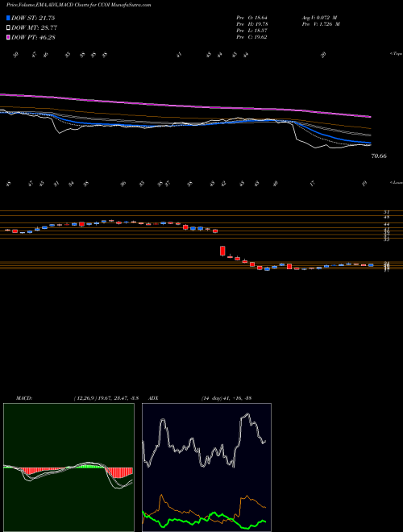Click the ADX '(14 day) 41, +16, -38' values
Image resolution: width=403 pixels, height=532 pixels.
coord(226,397)
